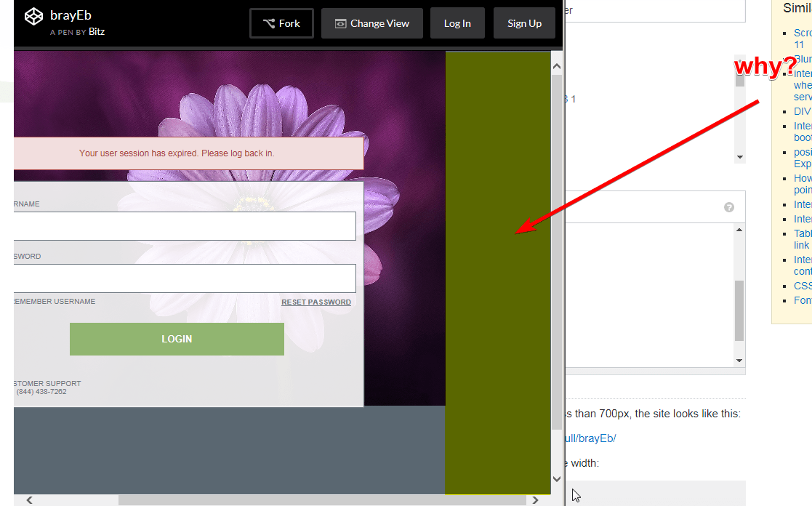Click the Bitz author link
The image size is (812, 506).
click(x=97, y=31)
